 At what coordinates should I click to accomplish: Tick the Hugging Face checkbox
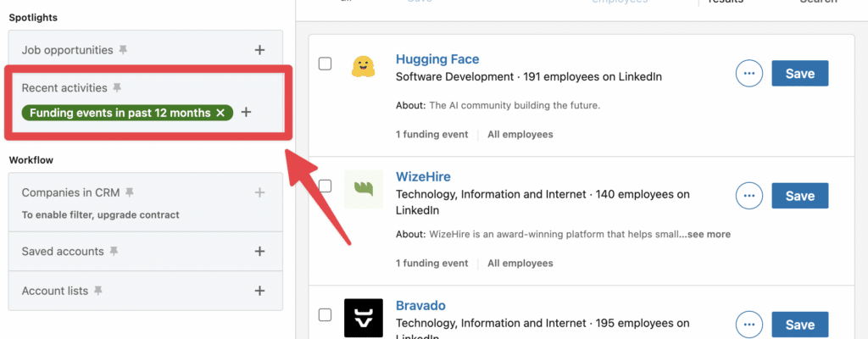tap(325, 64)
